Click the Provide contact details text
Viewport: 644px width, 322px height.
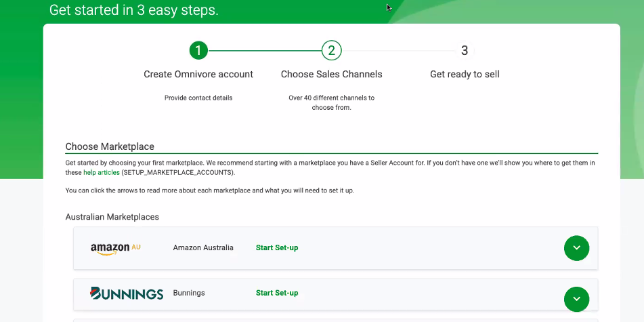coord(198,98)
